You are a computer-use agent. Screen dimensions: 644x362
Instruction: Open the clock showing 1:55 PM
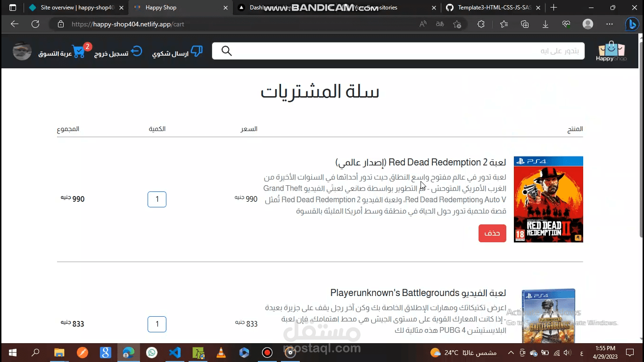pos(605,352)
